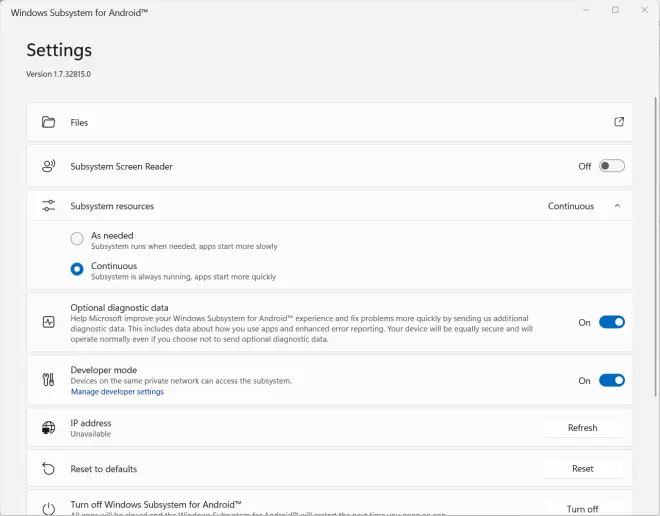Close the Windows Subsystem for Android window
Image resolution: width=660 pixels, height=516 pixels.
pos(644,10)
